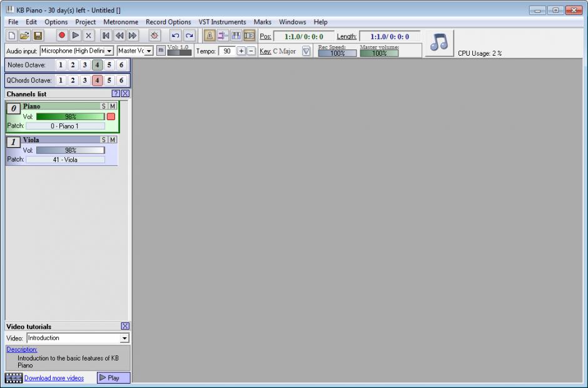Solo the Piano channel
The image size is (588, 388).
pos(103,106)
